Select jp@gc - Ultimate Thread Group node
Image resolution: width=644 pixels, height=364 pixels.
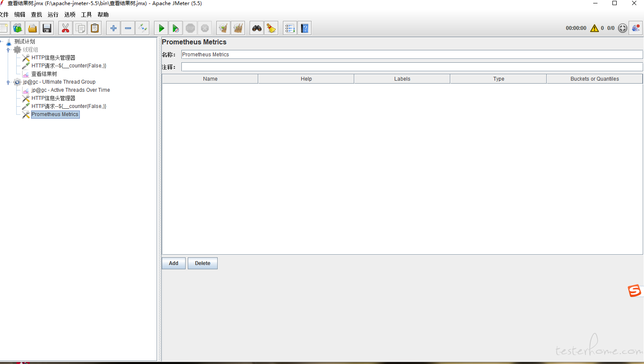(59, 82)
